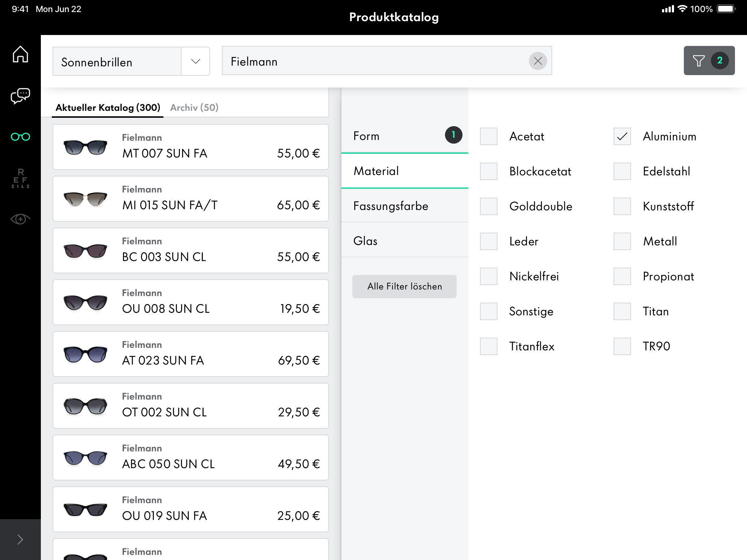This screenshot has width=747, height=560.
Task: Tick the Edelstahl checkbox
Action: (x=622, y=171)
